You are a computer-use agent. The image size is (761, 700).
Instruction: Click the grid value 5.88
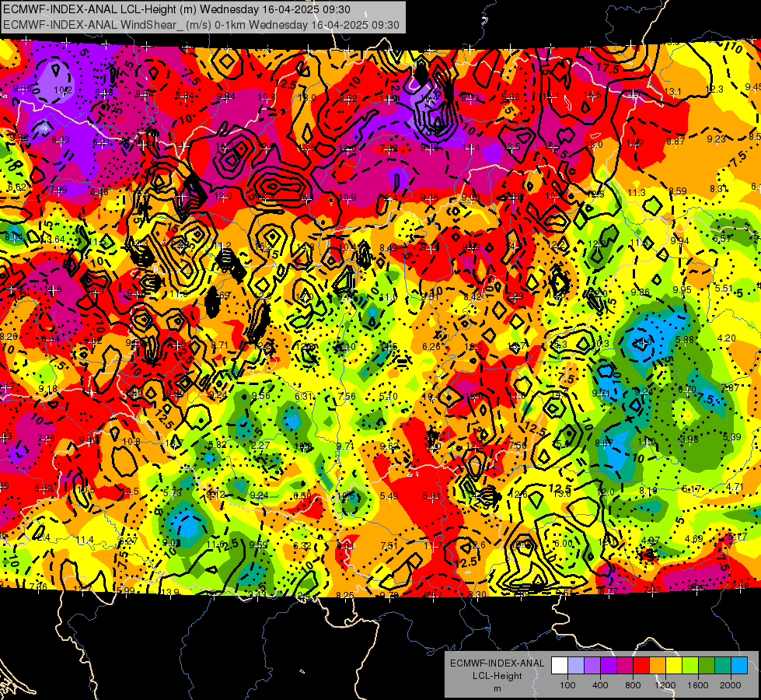click(x=684, y=340)
